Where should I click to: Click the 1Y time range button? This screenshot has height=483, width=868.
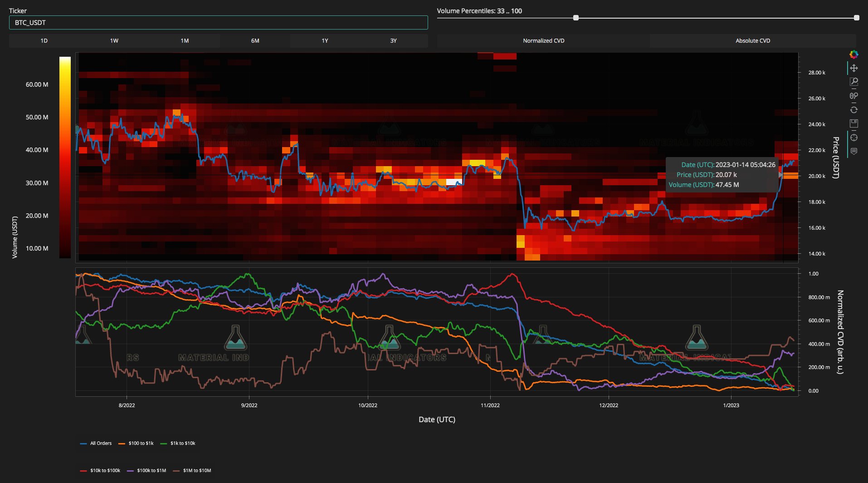(x=324, y=40)
